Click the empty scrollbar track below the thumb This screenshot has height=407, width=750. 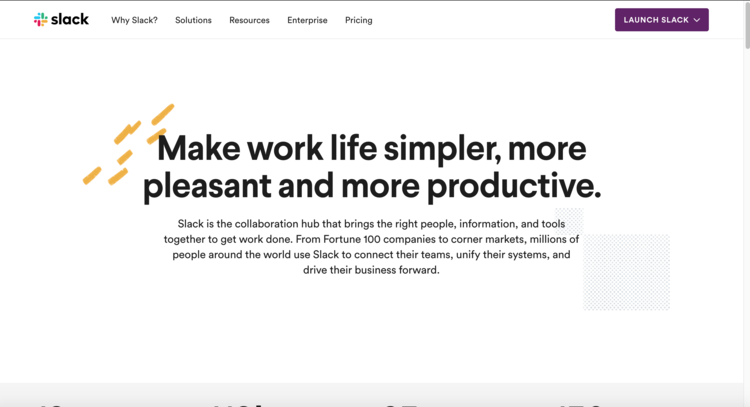747,230
